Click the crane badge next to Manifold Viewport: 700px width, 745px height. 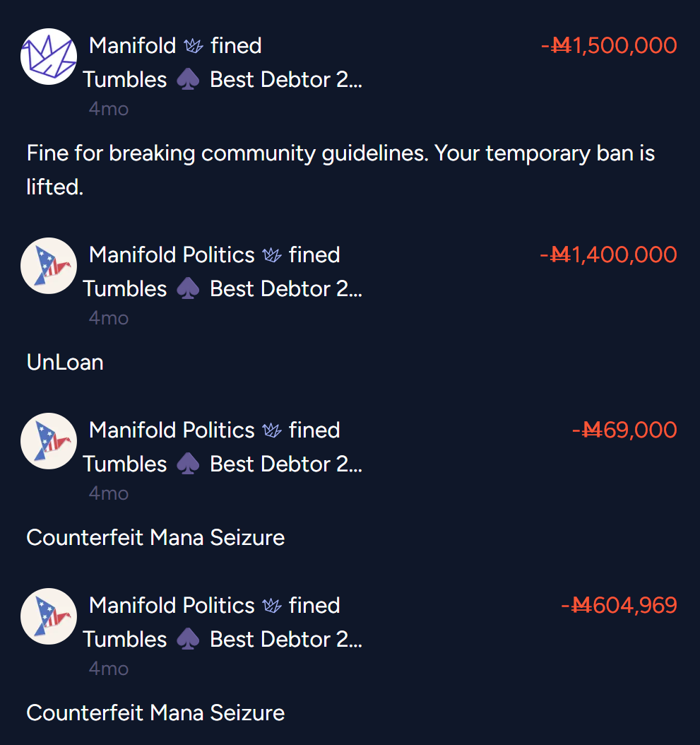coord(194,46)
